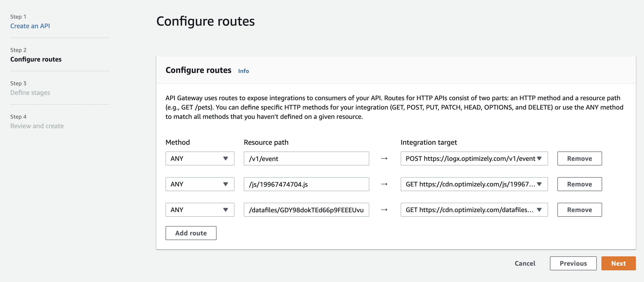Click Cancel to abort route configuration
This screenshot has width=644, height=282.
tap(525, 263)
